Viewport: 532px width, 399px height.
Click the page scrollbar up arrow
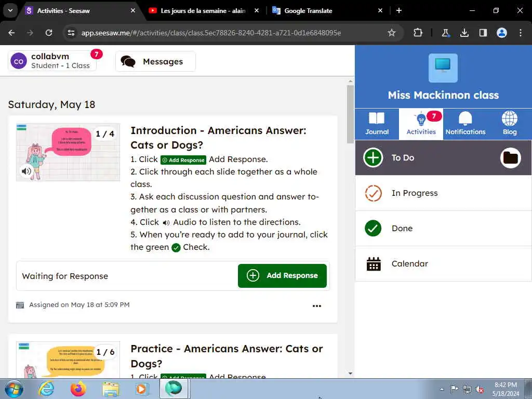coord(351,82)
